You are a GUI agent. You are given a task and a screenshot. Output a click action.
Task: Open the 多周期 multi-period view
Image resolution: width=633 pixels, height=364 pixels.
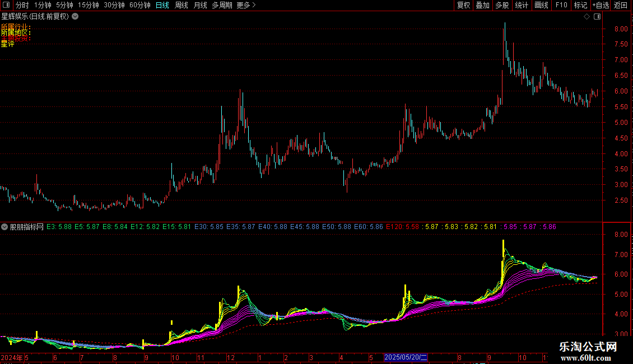pos(222,5)
